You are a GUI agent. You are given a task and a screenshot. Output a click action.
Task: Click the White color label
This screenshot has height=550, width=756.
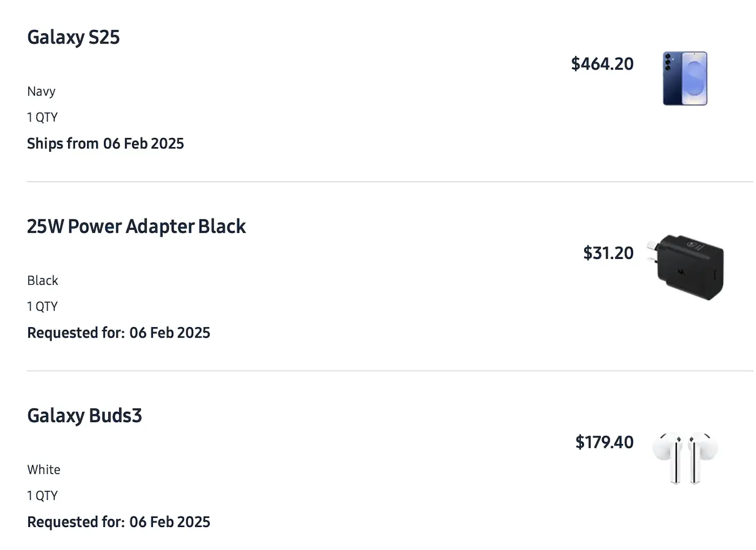click(x=44, y=469)
